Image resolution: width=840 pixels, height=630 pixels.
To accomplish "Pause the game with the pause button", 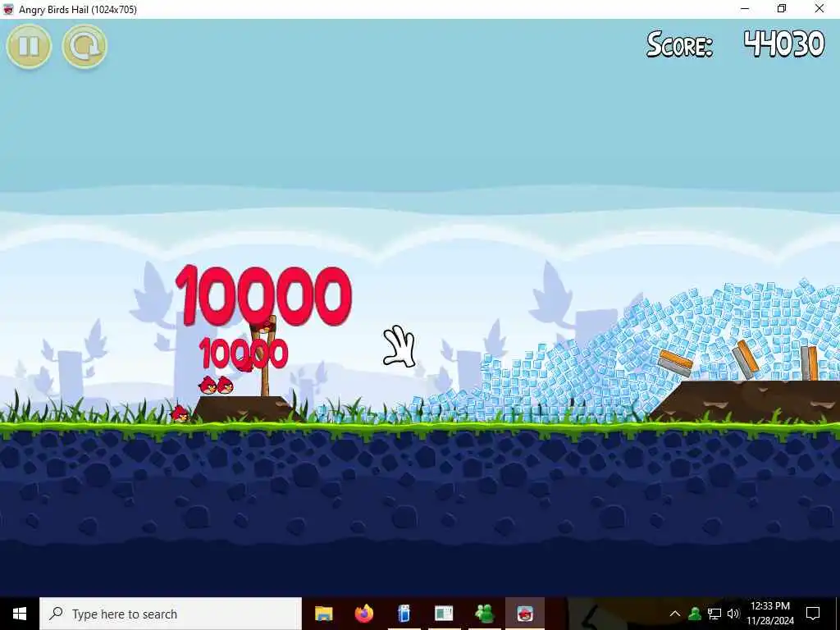I will [x=29, y=46].
